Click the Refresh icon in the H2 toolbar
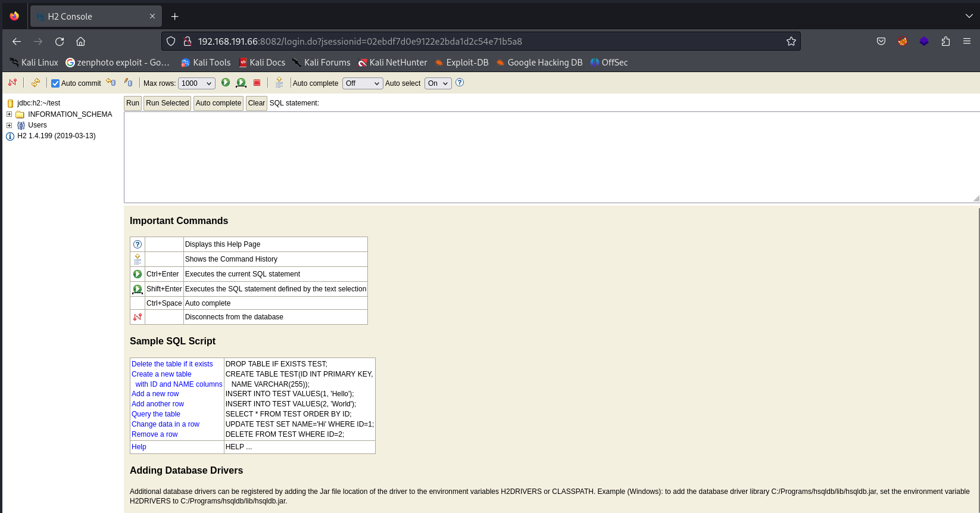The image size is (980, 513). (x=36, y=83)
